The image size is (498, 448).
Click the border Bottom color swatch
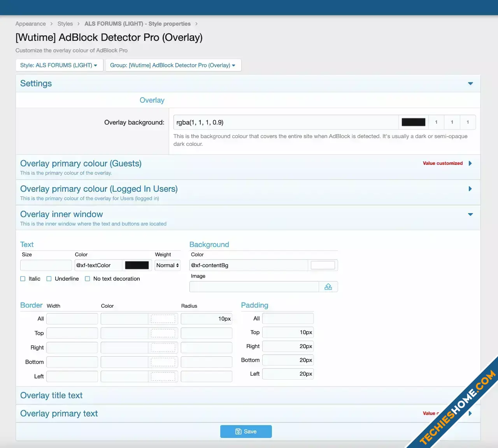(163, 362)
